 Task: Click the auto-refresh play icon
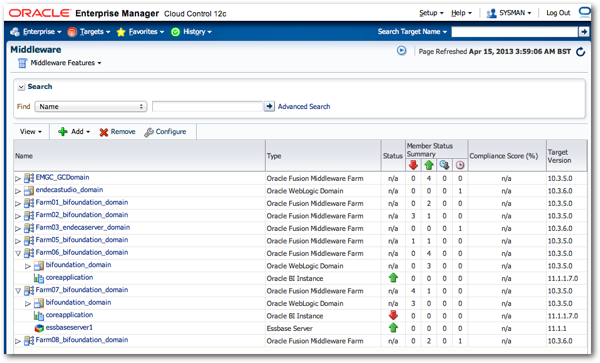coord(401,50)
